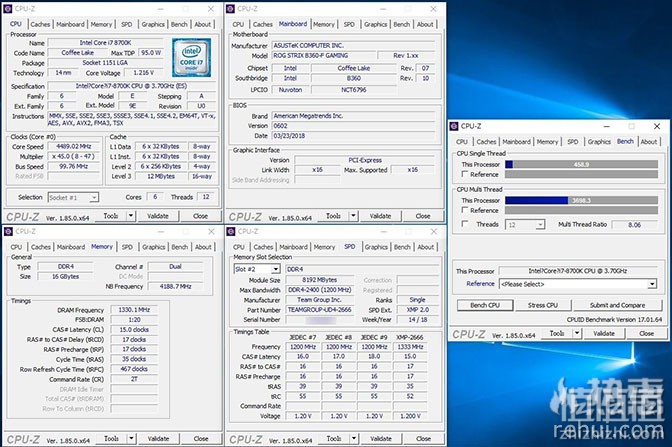Click Validate button in SPD window
672x447 pixels.
coord(381,438)
